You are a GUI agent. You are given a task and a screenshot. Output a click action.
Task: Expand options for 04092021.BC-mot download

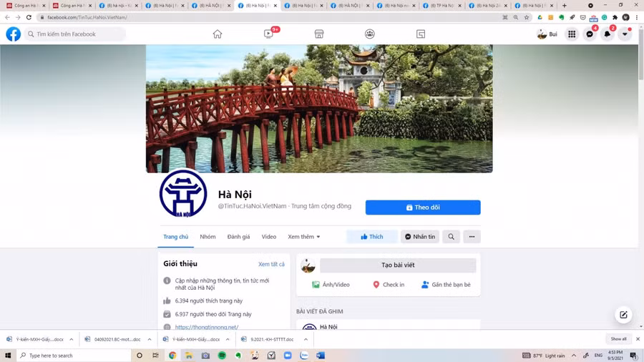click(150, 339)
